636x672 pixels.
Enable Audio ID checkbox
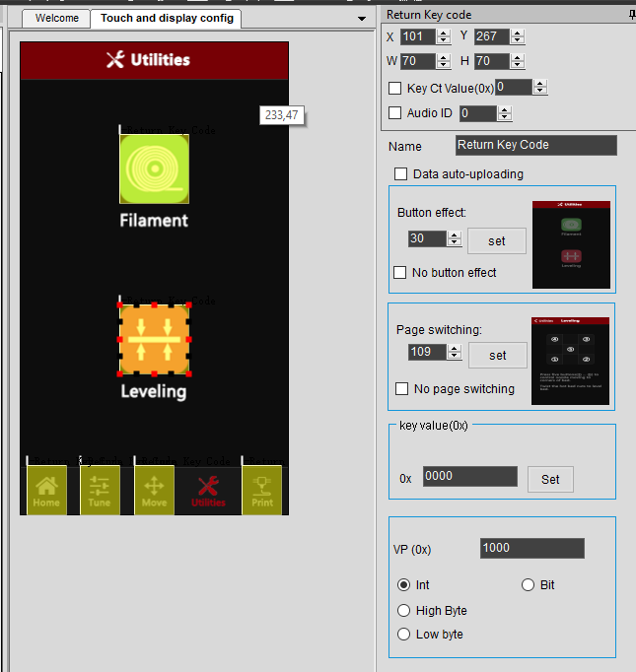pos(395,113)
